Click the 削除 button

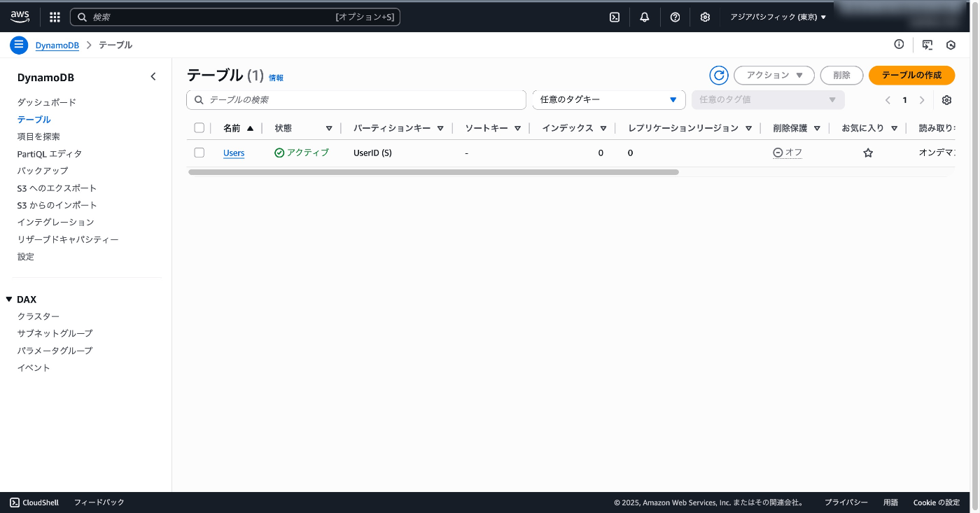pos(842,76)
